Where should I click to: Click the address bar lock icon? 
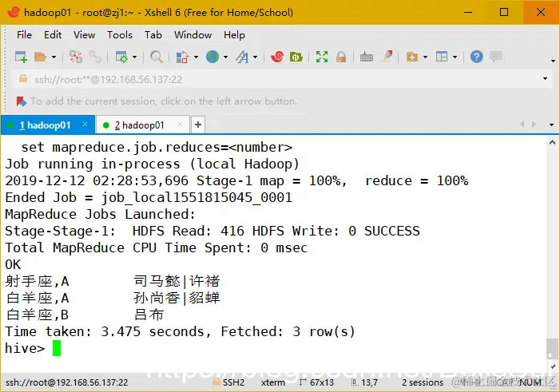point(23,78)
